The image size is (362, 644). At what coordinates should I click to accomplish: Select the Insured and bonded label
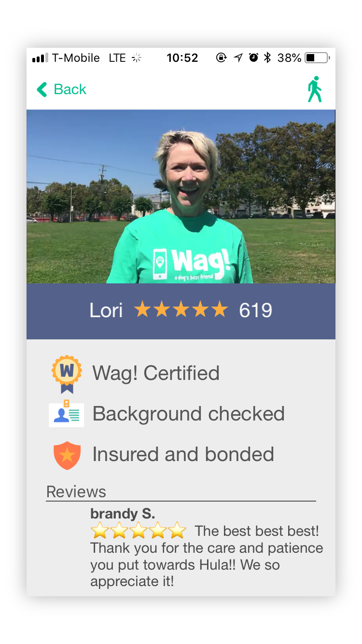183,454
